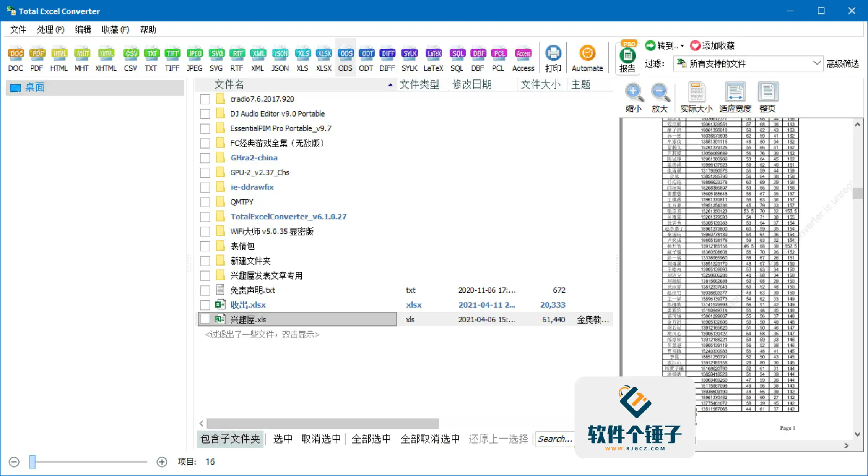Image resolution: width=868 pixels, height=476 pixels.
Task: Open the 处理 (P) menu
Action: point(51,29)
